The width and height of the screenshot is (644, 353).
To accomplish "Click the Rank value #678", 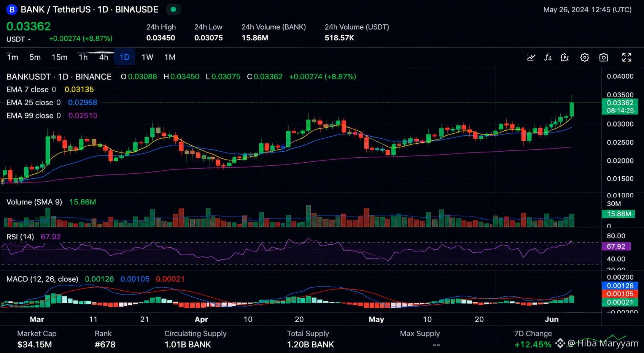I will tap(105, 345).
